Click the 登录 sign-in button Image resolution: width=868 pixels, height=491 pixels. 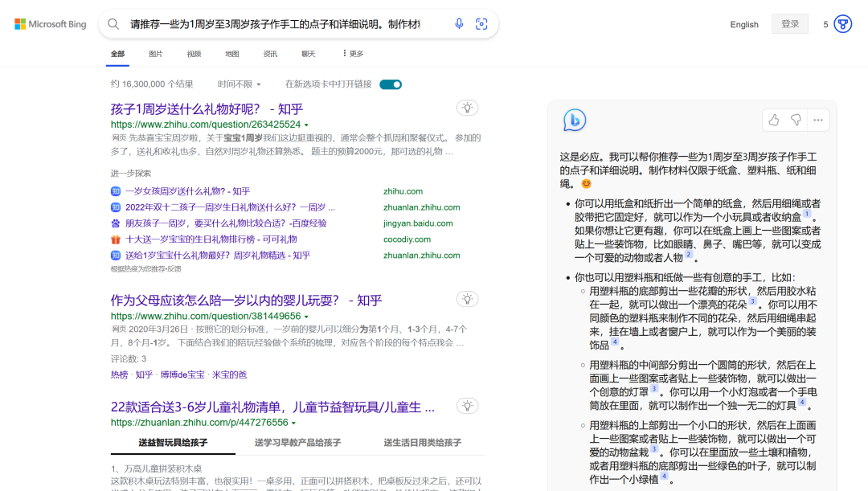pos(790,24)
